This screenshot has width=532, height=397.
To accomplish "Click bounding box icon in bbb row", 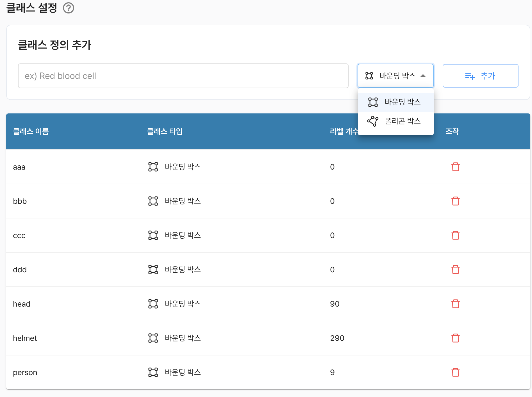I will pos(153,201).
